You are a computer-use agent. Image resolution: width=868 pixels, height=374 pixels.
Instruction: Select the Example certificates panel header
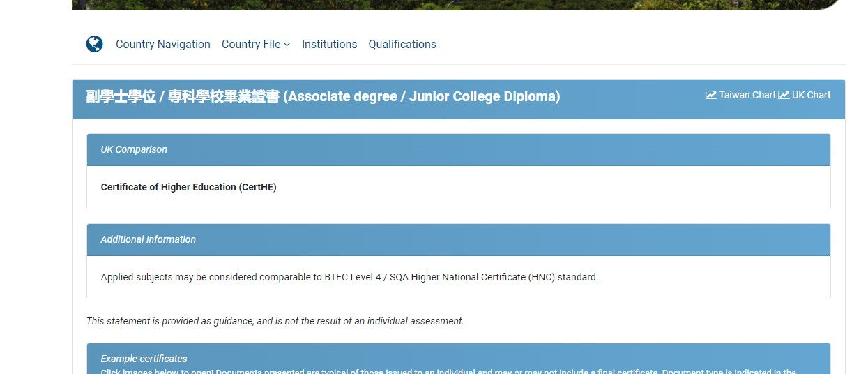tap(459, 359)
